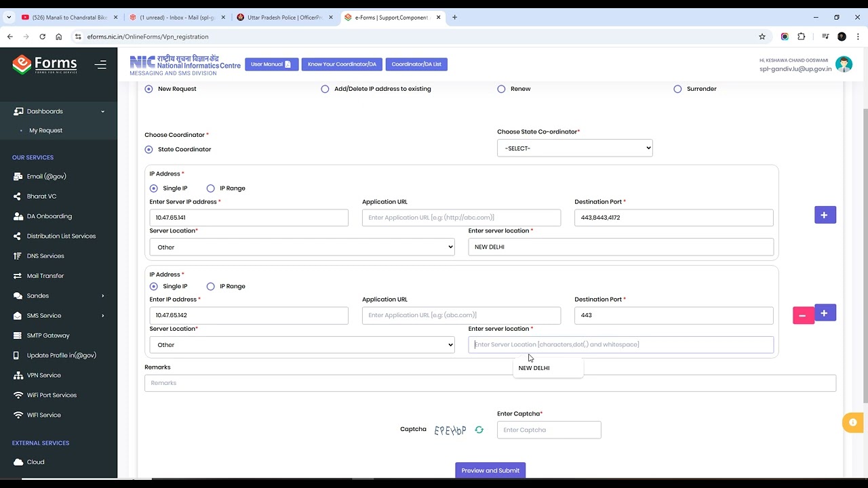Select the New Request option
The height and width of the screenshot is (488, 868).
tap(149, 89)
